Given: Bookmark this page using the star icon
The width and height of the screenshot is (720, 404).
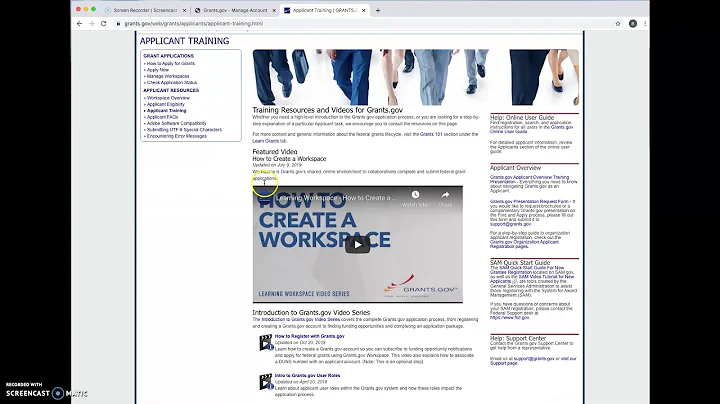Looking at the screenshot, I should point(618,23).
